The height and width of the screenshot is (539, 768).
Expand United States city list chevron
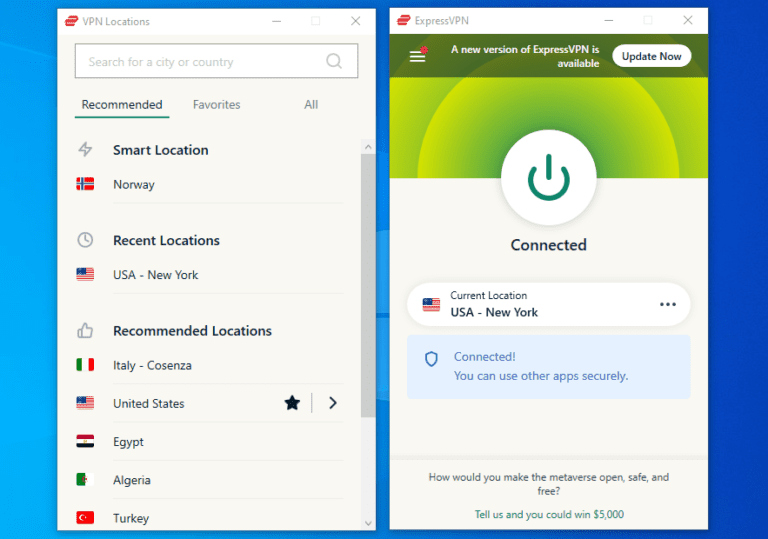pos(333,403)
